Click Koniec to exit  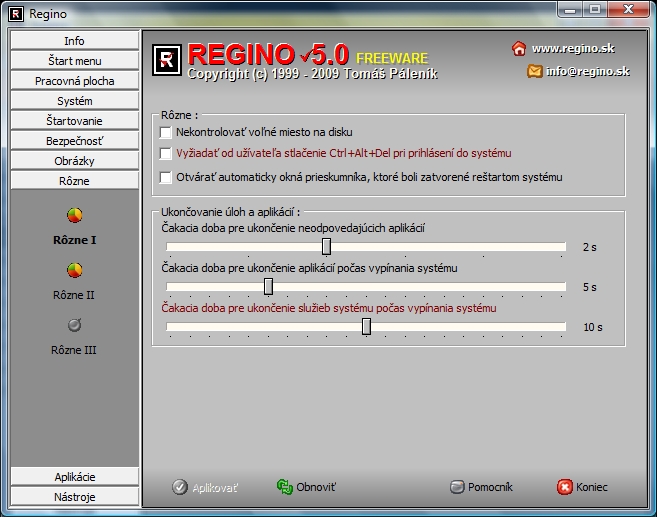tap(592, 487)
